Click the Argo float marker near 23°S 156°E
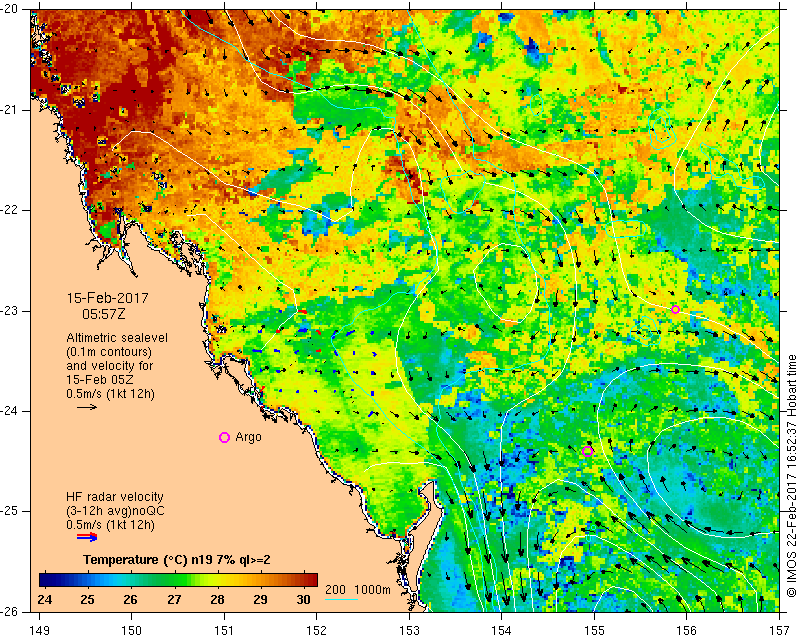This screenshot has height=640, width=800. (x=676, y=309)
